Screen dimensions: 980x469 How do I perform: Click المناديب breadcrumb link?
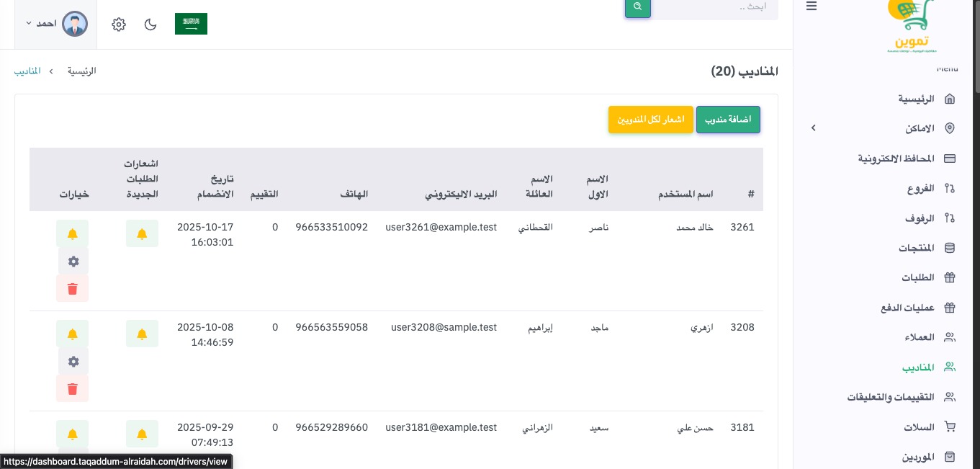point(27,71)
